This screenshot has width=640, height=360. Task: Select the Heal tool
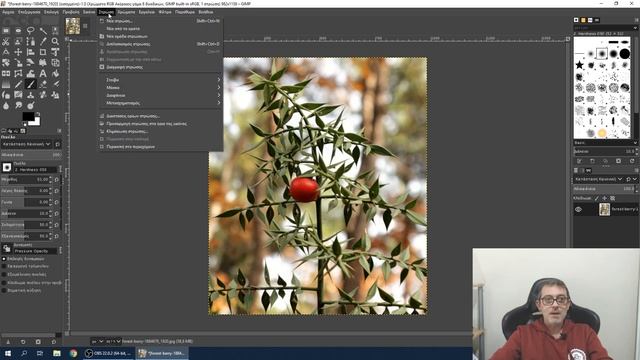click(x=43, y=95)
